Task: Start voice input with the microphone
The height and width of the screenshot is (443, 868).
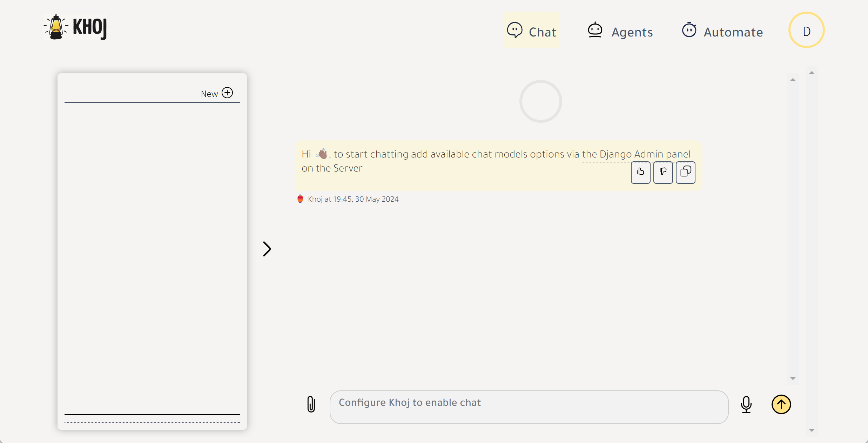Action: pyautogui.click(x=746, y=404)
